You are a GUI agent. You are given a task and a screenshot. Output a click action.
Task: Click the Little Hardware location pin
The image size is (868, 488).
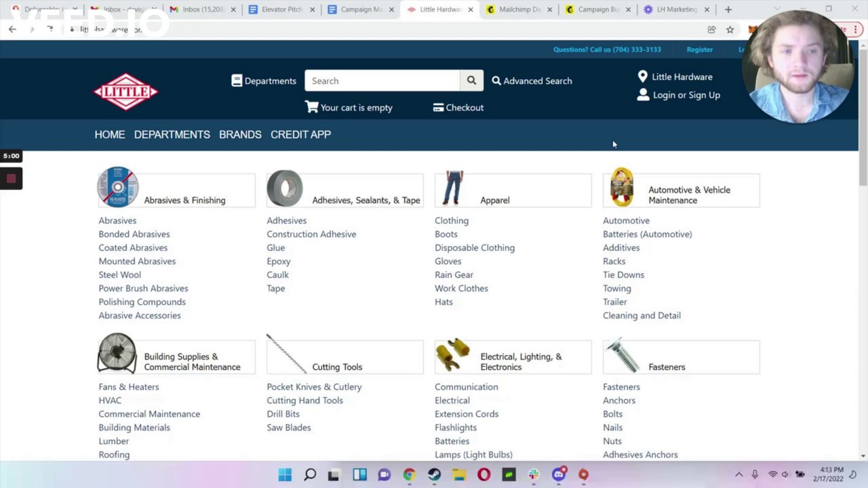[x=642, y=77]
